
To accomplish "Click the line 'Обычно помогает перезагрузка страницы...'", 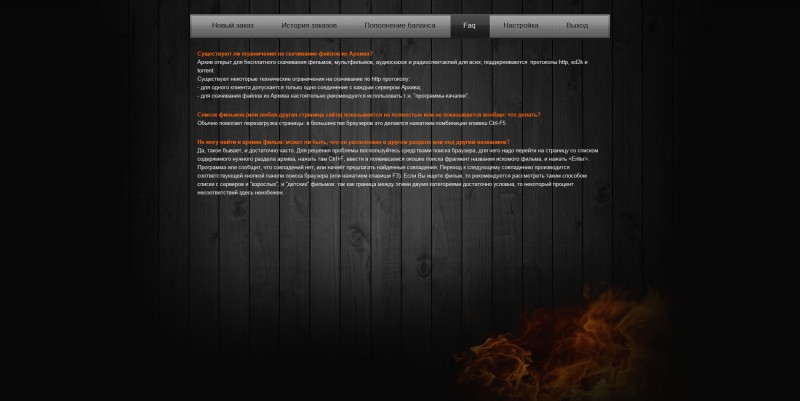I will coord(352,123).
